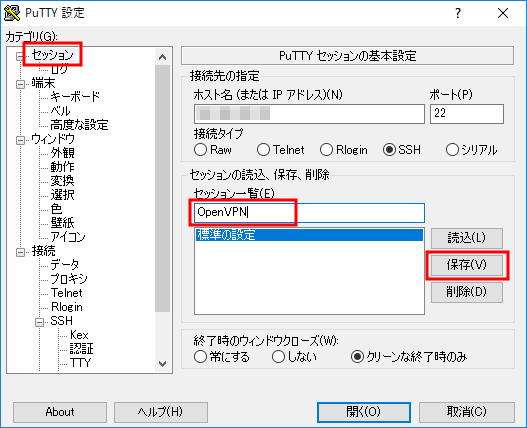This screenshot has height=428, width=527.
Task: Collapse the ウィンドウ tree node
Action: (x=20, y=140)
